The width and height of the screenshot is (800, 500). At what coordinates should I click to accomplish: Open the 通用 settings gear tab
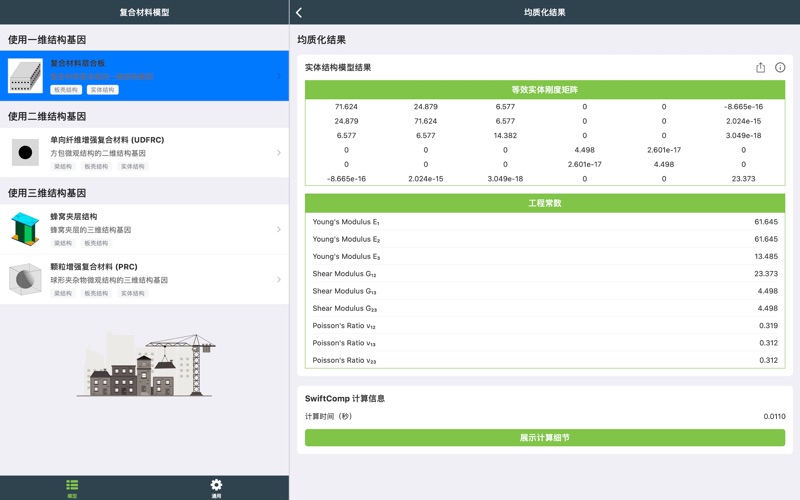(x=216, y=487)
